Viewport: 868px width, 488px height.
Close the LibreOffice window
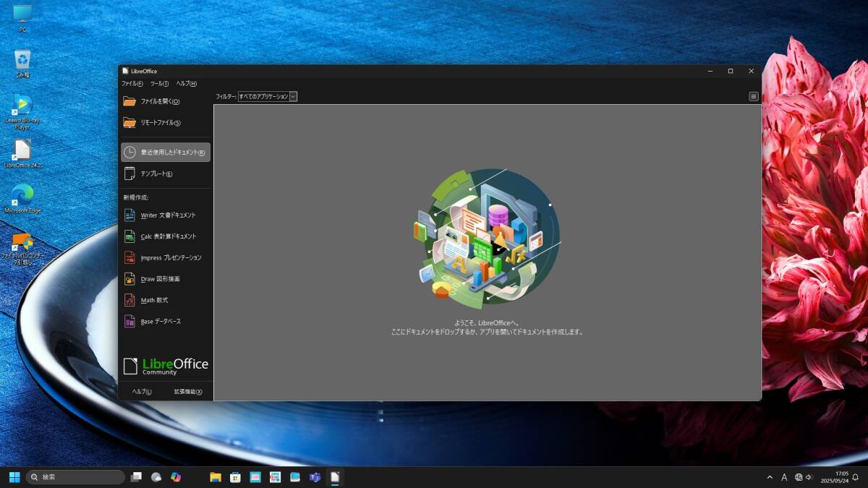pyautogui.click(x=752, y=71)
